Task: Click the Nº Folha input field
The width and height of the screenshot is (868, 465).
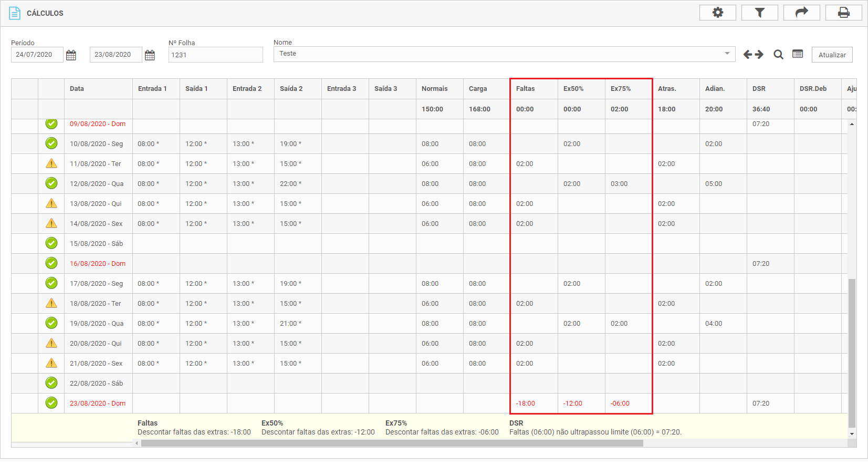Action: click(215, 55)
